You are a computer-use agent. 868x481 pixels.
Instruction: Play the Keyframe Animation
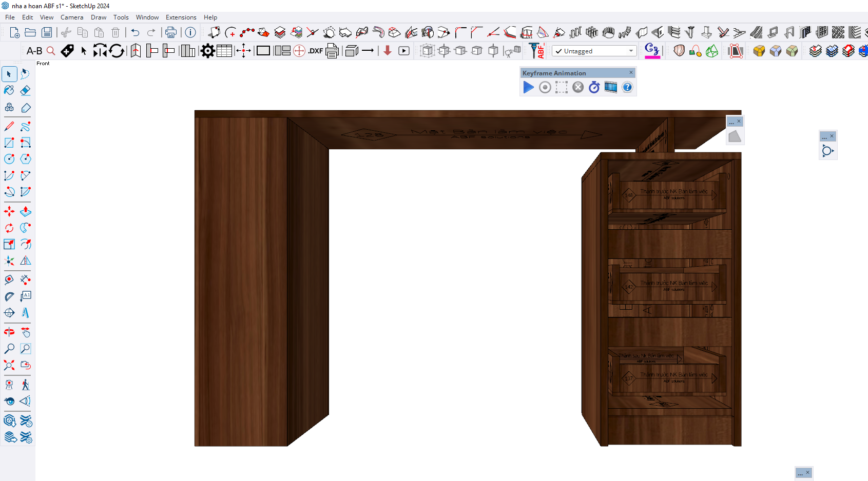click(528, 88)
